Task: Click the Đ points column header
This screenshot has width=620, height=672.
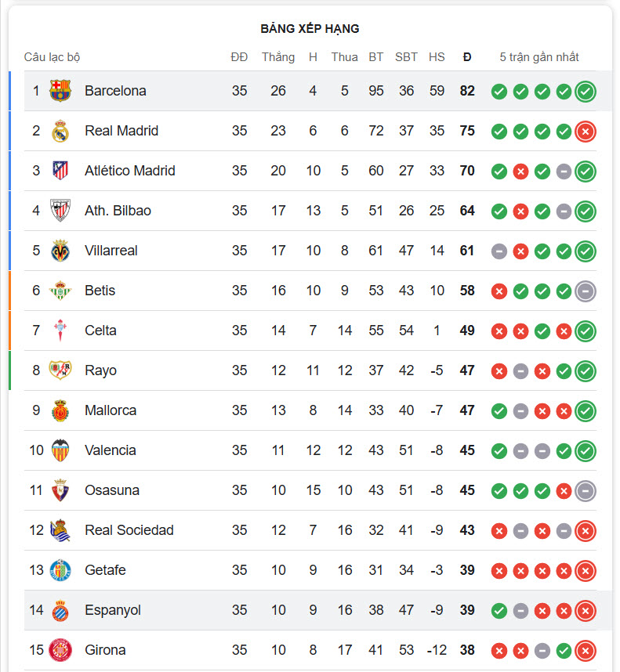Action: coord(467,57)
